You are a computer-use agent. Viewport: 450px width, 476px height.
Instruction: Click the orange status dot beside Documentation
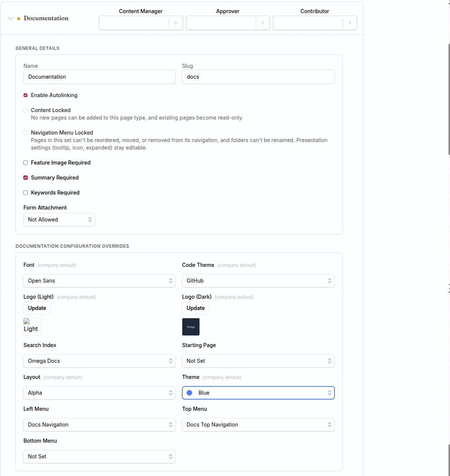click(x=19, y=19)
